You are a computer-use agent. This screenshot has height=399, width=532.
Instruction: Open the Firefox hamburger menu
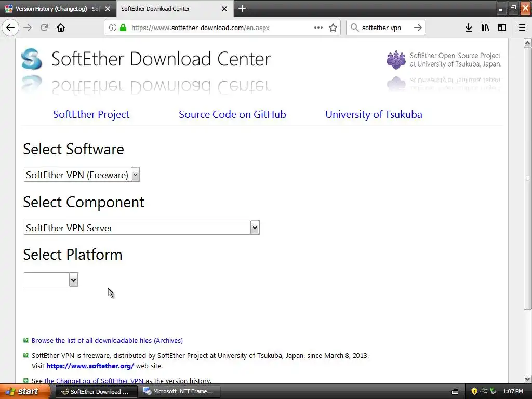pyautogui.click(x=522, y=28)
